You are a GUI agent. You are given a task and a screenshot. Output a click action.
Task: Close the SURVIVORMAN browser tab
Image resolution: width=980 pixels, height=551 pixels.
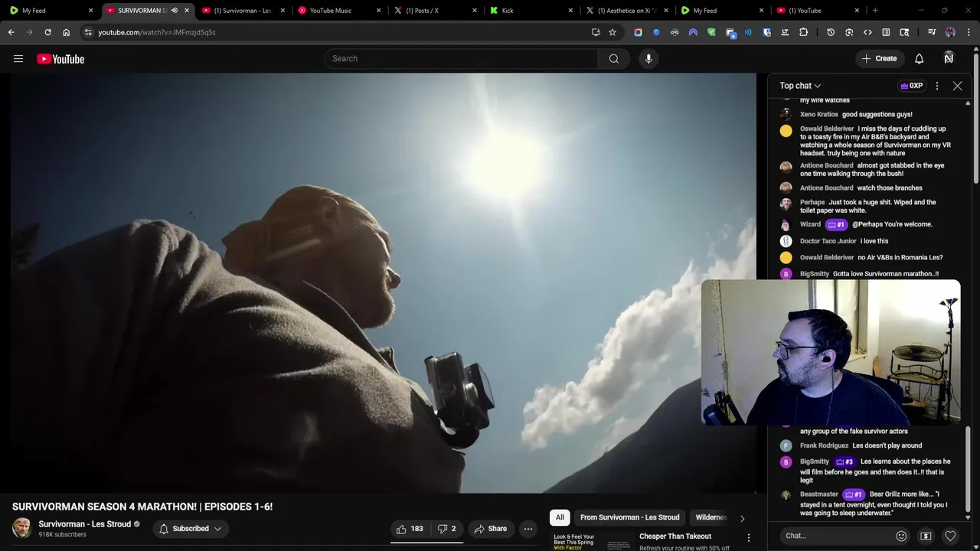pos(186,11)
